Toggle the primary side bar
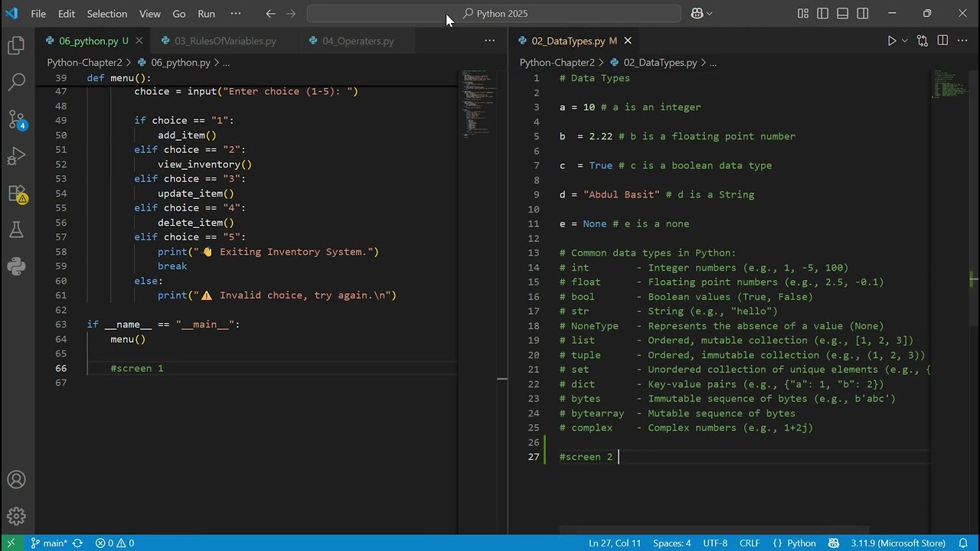 coord(822,13)
